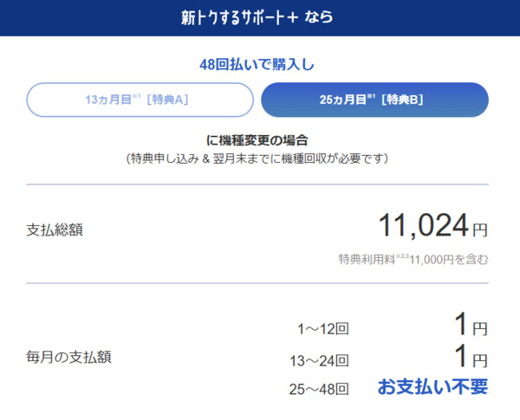Image resolution: width=520 pixels, height=420 pixels.
Task: Click the 1円 amount for 1〜12回
Action: 471,326
